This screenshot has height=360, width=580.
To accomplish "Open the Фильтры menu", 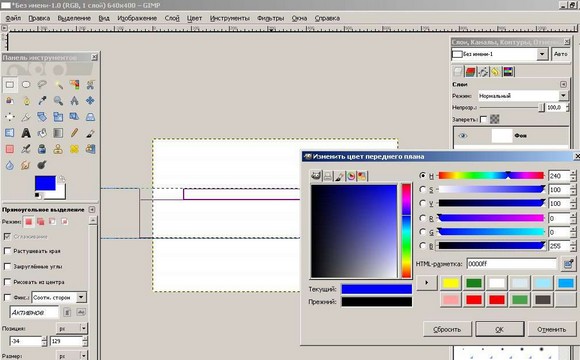I will point(270,18).
